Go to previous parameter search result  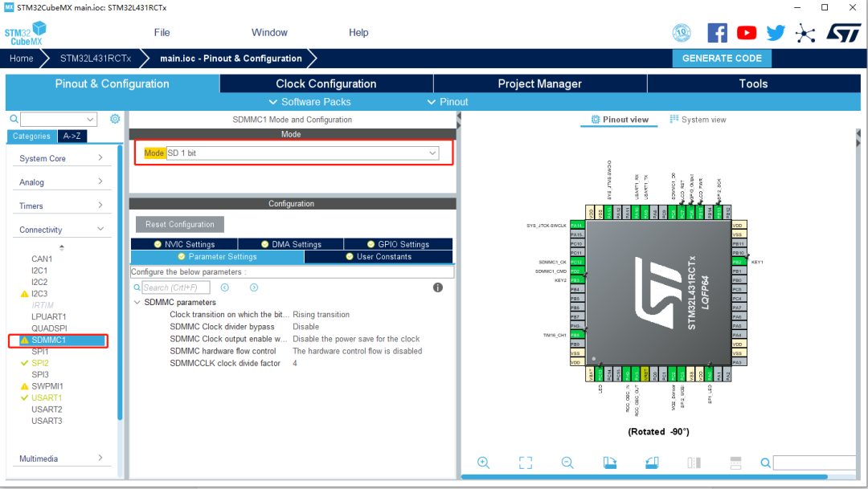click(x=225, y=287)
